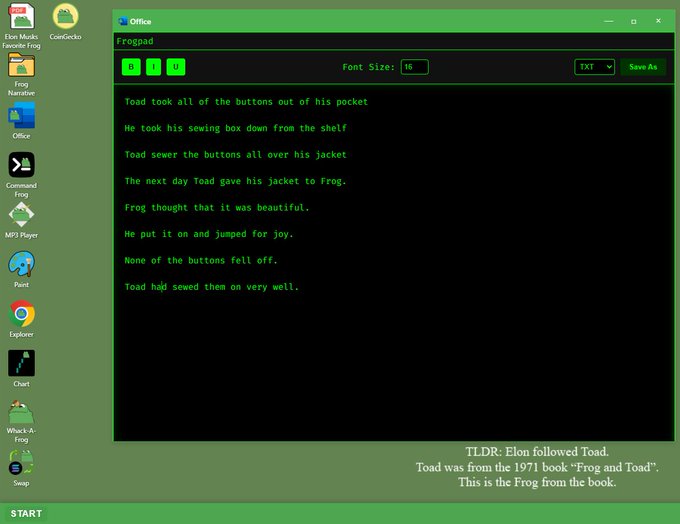The image size is (680, 524).
Task: Click the Font Size input field
Action: 414,67
